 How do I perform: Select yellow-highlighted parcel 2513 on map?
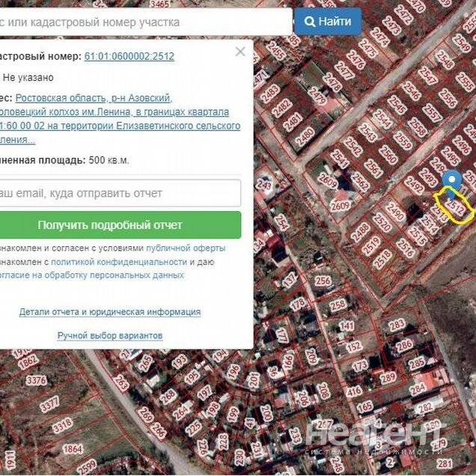pos(454,205)
